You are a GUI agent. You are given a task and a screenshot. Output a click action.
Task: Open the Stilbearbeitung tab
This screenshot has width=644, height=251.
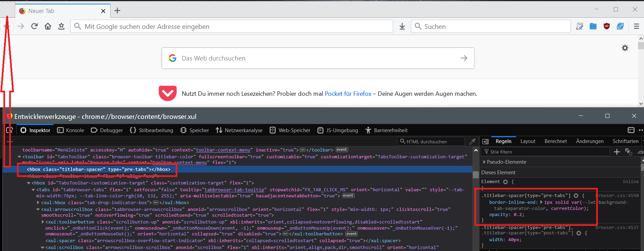point(151,130)
